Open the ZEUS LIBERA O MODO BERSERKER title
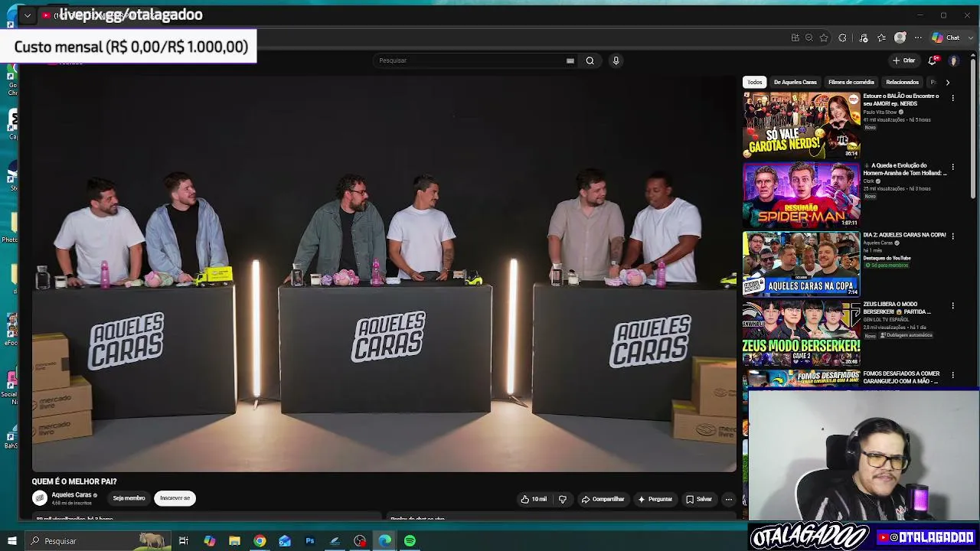 click(x=897, y=308)
